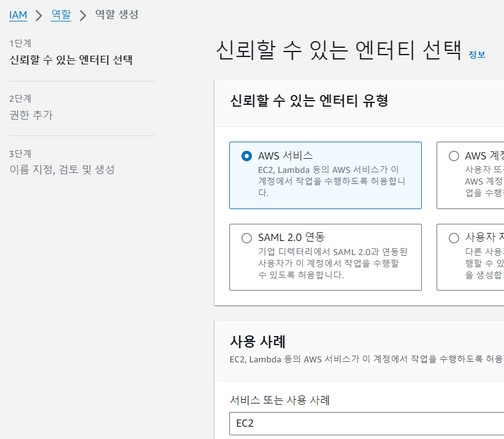Image resolution: width=504 pixels, height=439 pixels.
Task: Click the 3단계 step label
Action: point(20,154)
